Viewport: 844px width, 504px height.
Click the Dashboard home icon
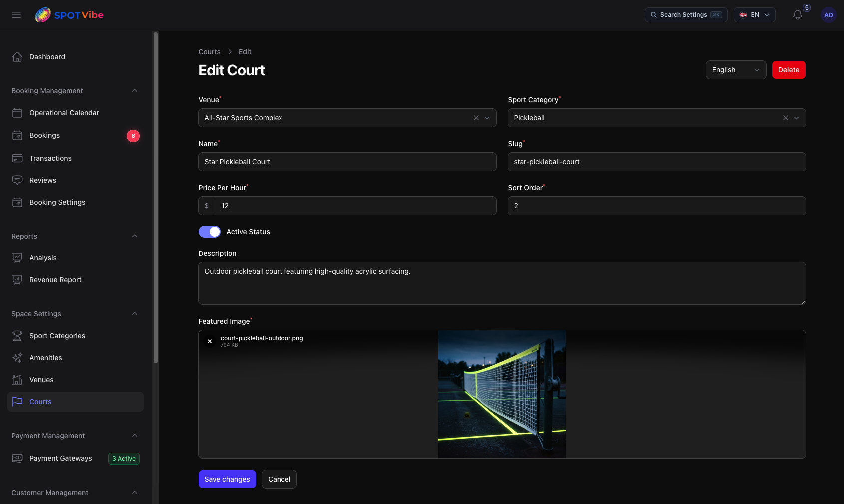[17, 57]
